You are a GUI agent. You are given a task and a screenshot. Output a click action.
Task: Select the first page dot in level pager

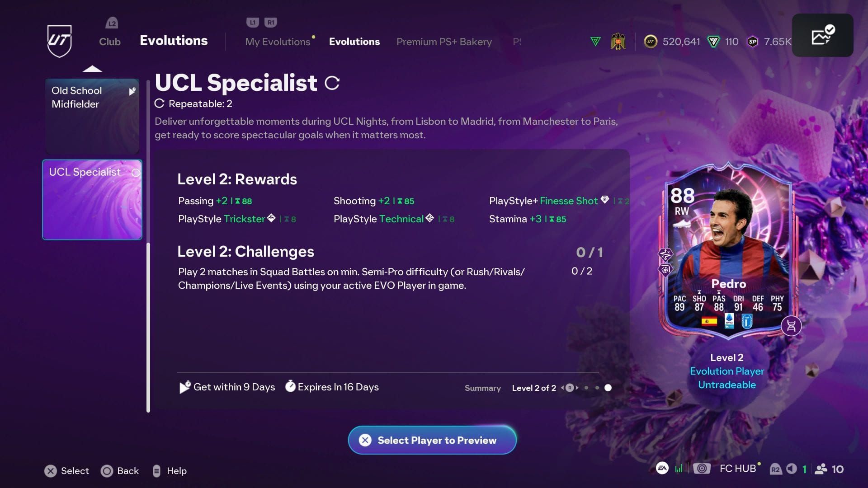[586, 388]
